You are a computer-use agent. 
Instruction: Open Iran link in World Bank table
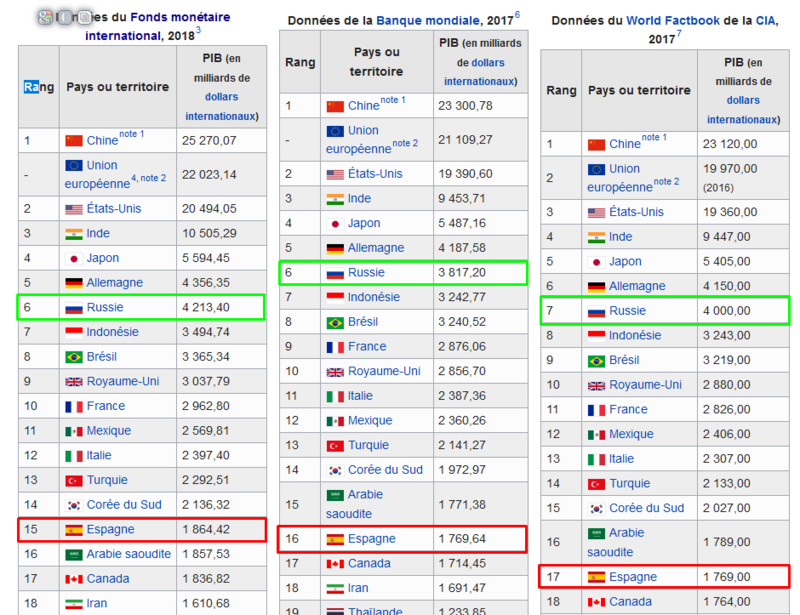pyautogui.click(x=358, y=588)
